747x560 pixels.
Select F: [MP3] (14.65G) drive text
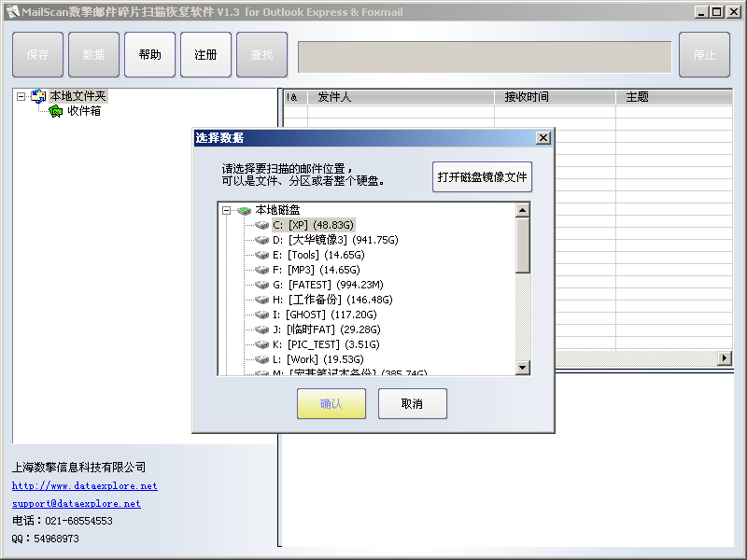tap(317, 270)
